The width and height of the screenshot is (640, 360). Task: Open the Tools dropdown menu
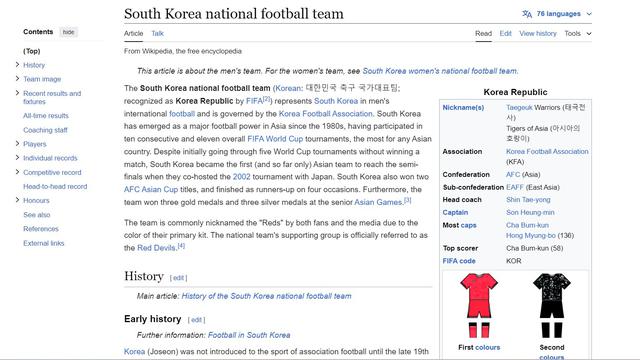578,33
